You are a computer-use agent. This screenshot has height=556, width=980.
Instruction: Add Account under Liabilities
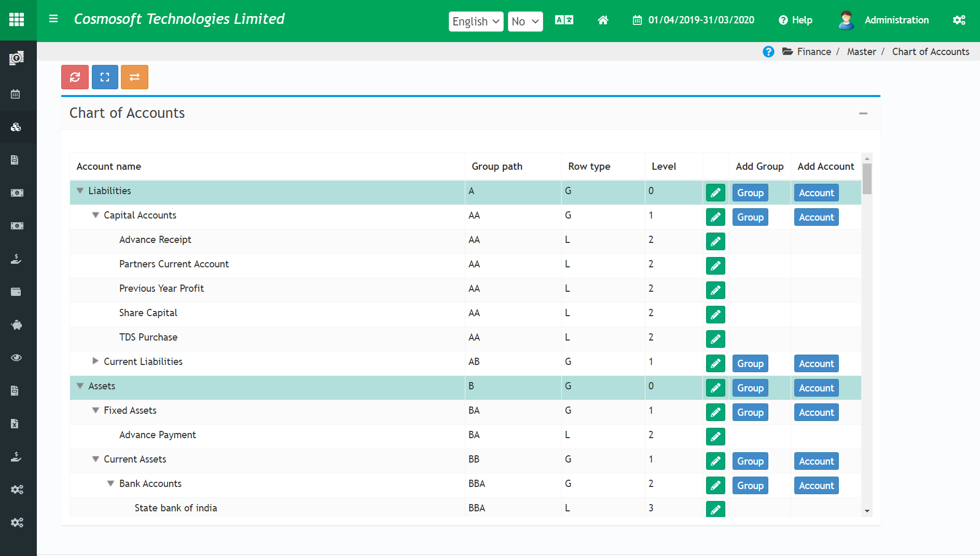(816, 193)
